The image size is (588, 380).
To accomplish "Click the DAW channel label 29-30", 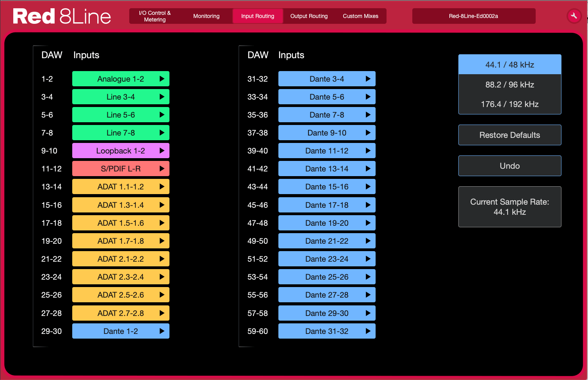I will coord(52,331).
